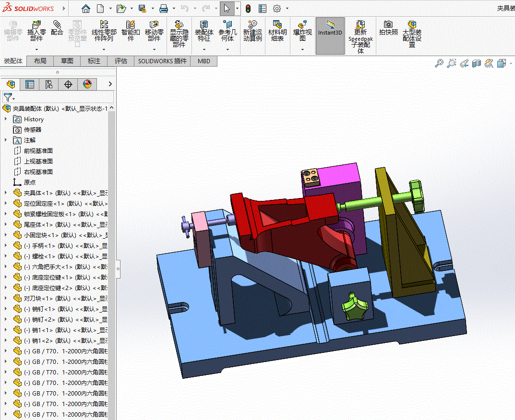Open the dropdown arrow under 插入零部件

36,49
